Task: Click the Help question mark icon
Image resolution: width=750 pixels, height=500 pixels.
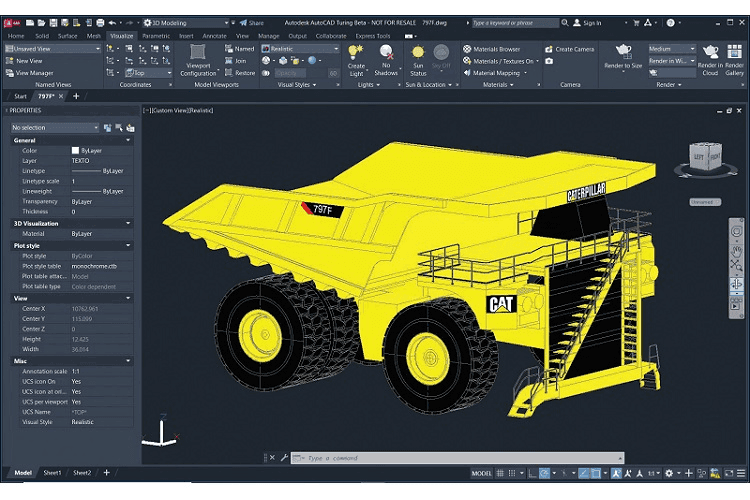Action: [671, 22]
